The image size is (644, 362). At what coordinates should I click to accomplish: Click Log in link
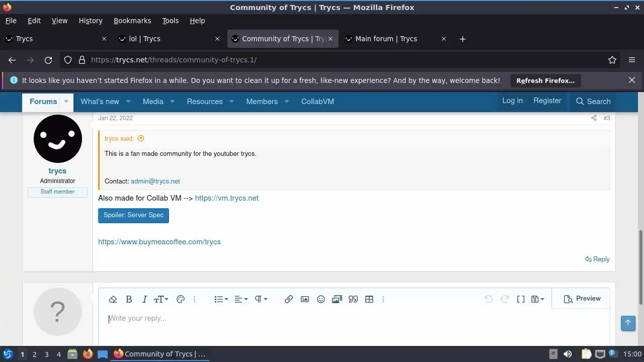pos(512,101)
